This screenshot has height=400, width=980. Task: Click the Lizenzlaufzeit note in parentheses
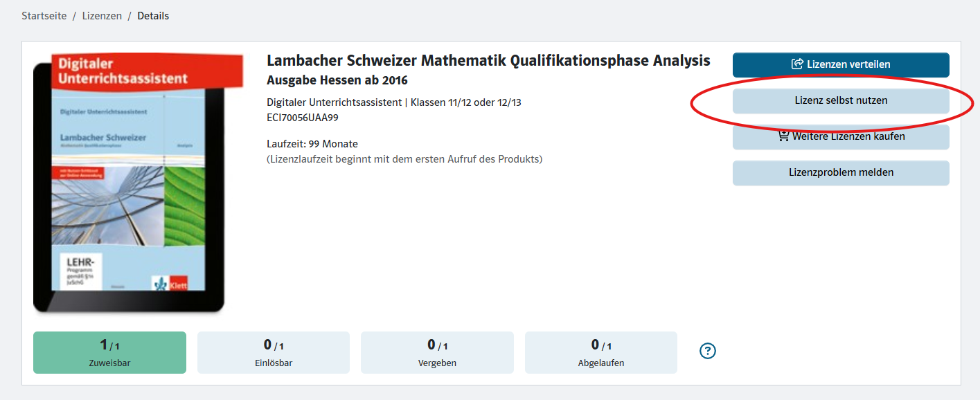[x=404, y=159]
